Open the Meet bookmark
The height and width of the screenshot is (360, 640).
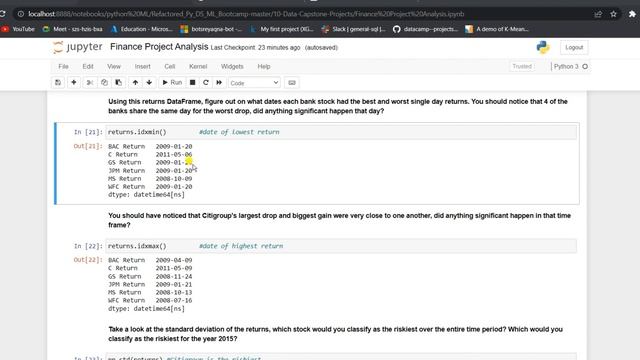pyautogui.click(x=73, y=29)
